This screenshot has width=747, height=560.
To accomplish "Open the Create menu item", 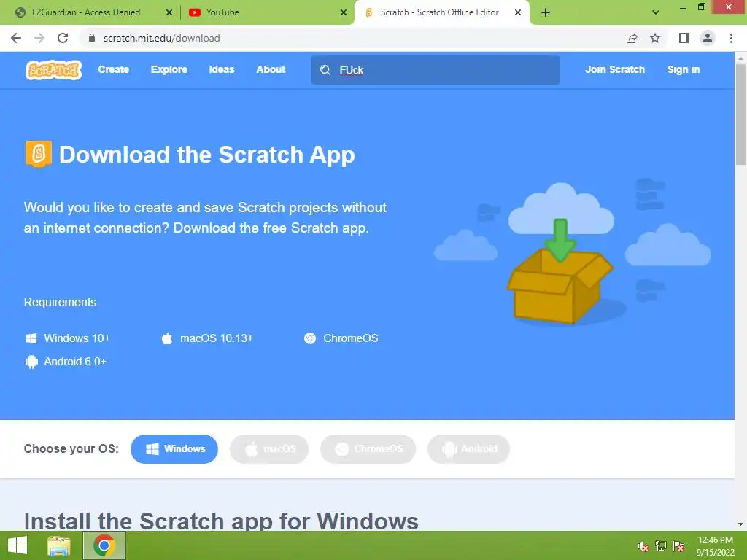I will pos(113,69).
